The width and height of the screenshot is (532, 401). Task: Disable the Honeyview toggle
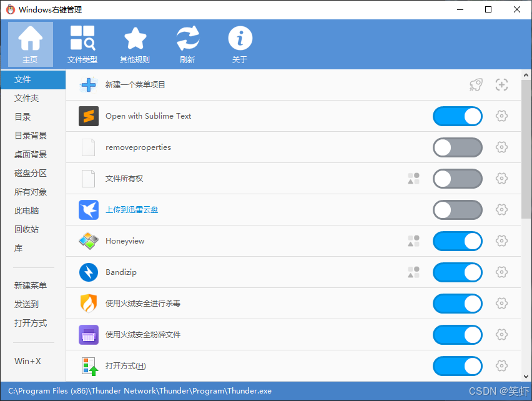(x=457, y=241)
